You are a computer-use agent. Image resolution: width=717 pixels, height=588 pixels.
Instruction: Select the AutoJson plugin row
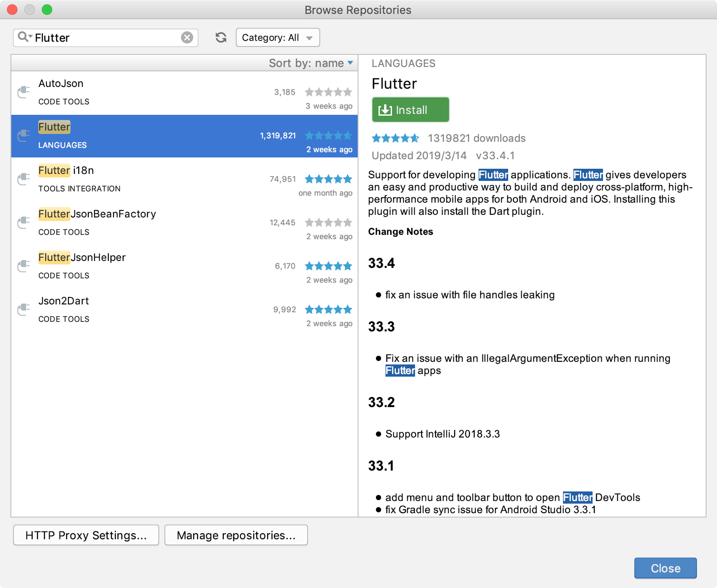tap(184, 93)
